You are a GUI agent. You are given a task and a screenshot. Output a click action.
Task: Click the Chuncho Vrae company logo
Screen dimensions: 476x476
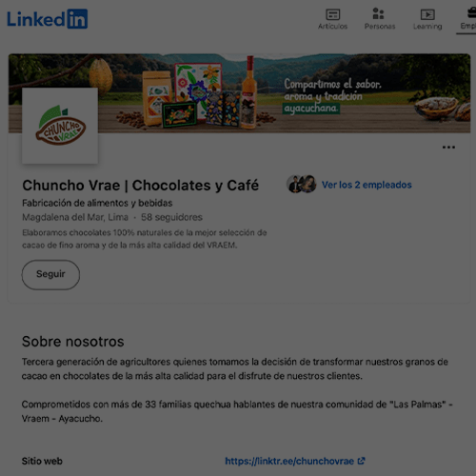coord(60,126)
